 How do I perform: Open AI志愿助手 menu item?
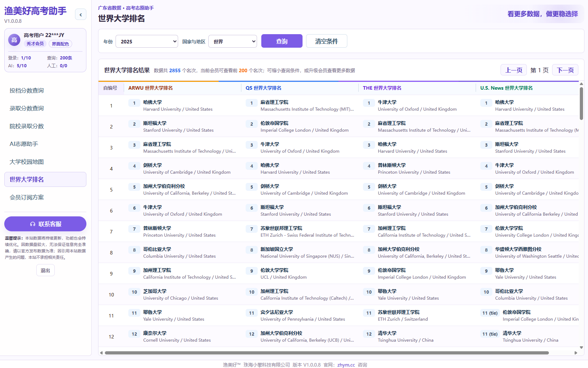(x=45, y=144)
